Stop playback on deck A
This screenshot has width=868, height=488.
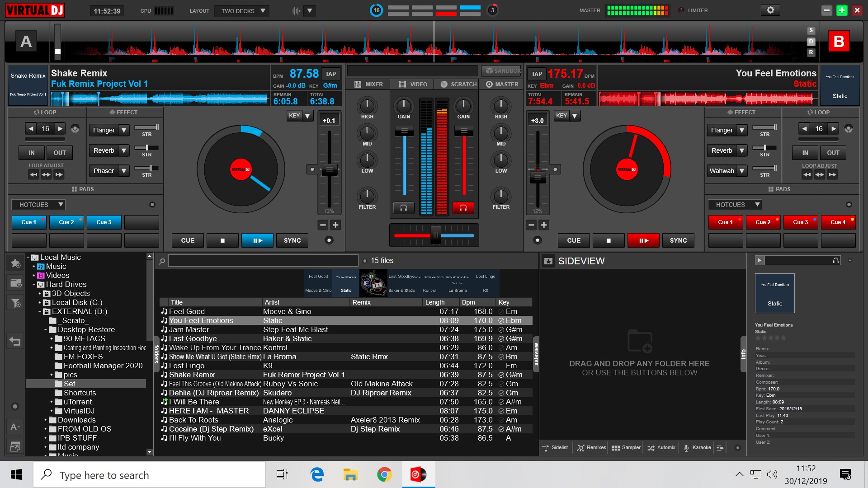coord(222,240)
